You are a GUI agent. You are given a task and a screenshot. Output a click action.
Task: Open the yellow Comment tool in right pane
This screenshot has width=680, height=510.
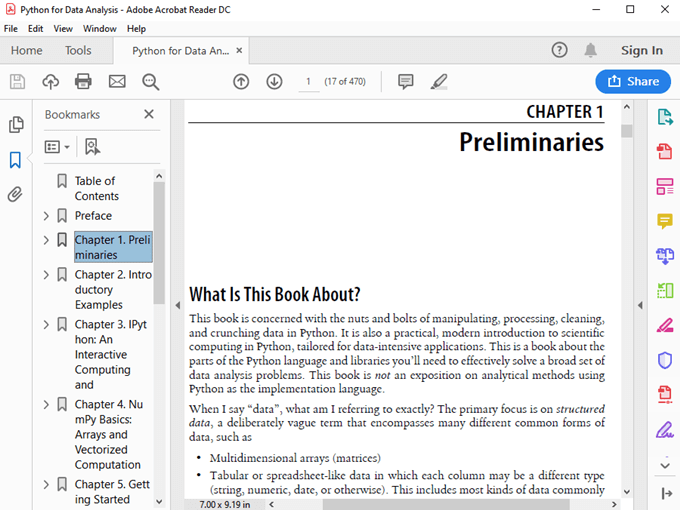point(665,221)
